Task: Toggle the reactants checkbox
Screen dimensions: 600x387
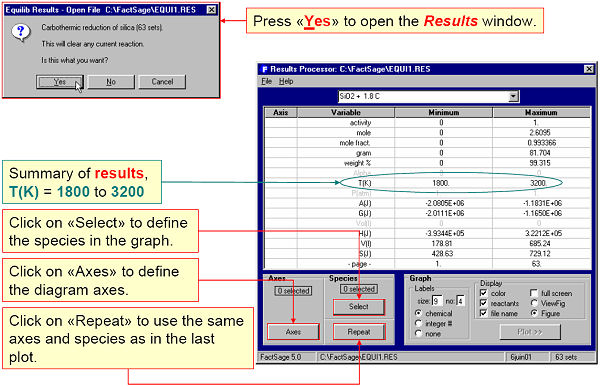Action: click(483, 303)
